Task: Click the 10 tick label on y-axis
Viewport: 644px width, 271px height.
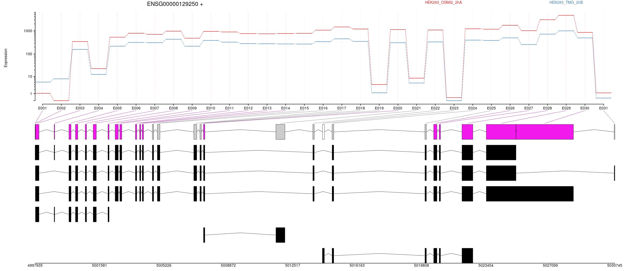Action: tap(30, 77)
